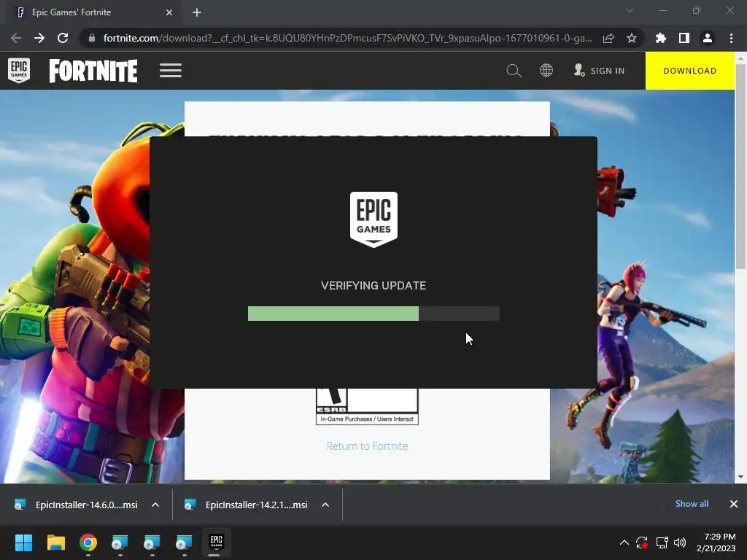This screenshot has height=560, width=747.
Task: Click the Epic Games logo in site header
Action: point(18,70)
